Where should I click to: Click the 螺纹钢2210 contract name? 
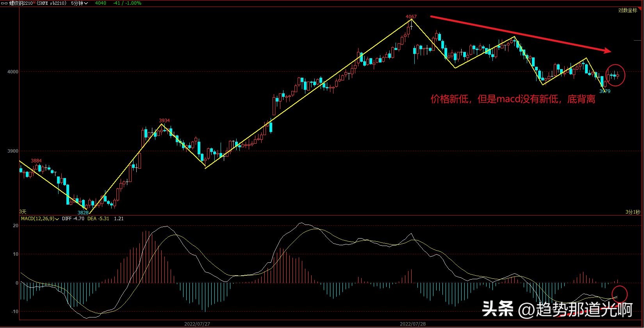tap(20, 3)
